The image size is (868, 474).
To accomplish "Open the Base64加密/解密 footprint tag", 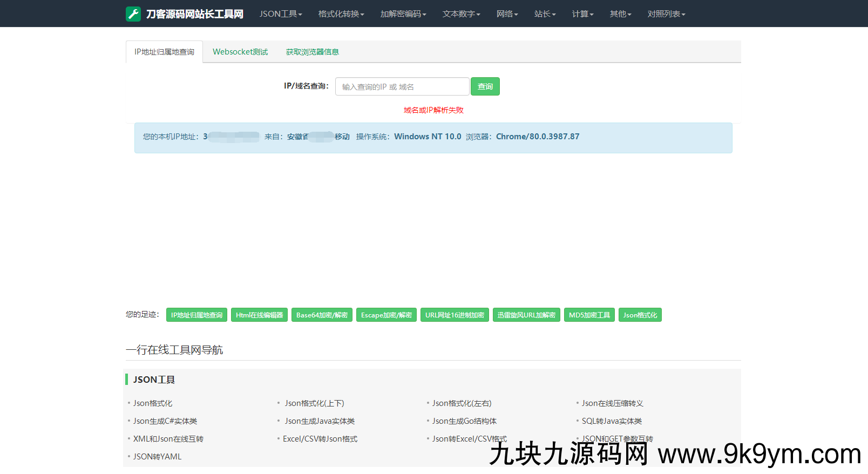I will coord(322,315).
